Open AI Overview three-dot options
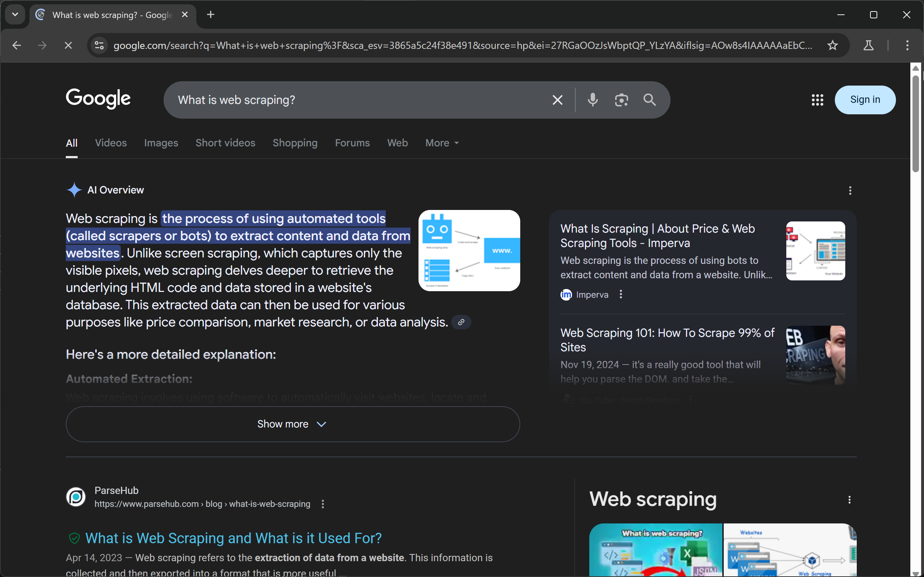The image size is (924, 577). 850,191
